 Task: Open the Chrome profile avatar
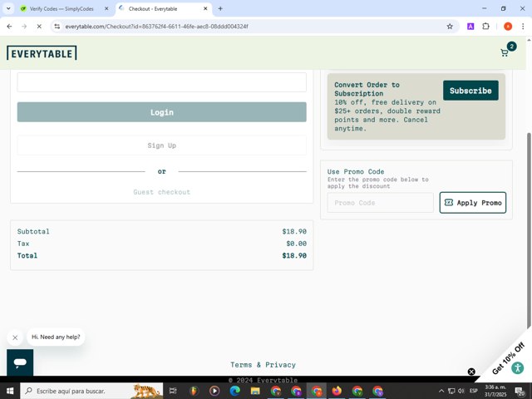click(508, 27)
